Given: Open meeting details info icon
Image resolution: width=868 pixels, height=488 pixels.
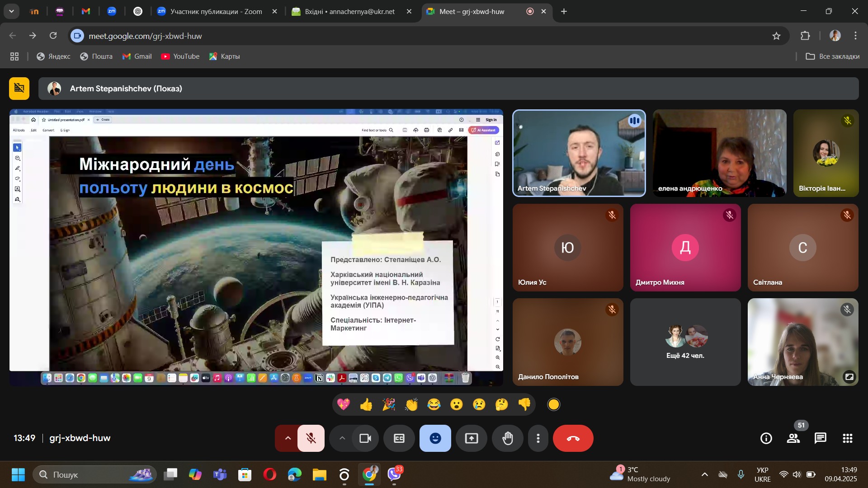Looking at the screenshot, I should tap(766, 438).
